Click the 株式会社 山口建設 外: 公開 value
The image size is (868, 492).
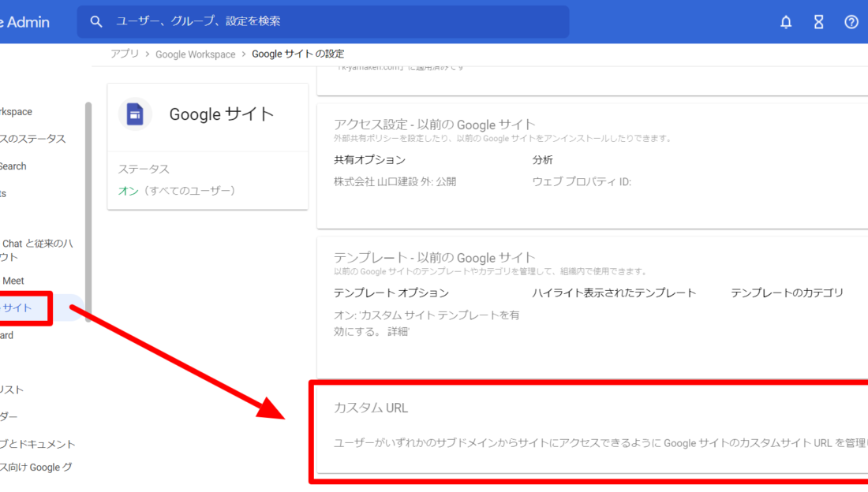tap(395, 181)
